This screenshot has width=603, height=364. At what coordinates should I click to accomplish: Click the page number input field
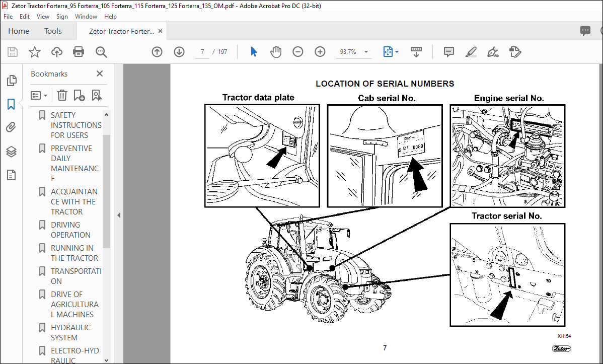[x=202, y=52]
